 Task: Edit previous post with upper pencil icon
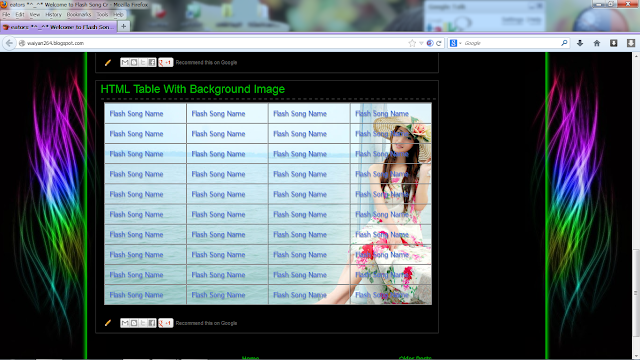[108, 62]
